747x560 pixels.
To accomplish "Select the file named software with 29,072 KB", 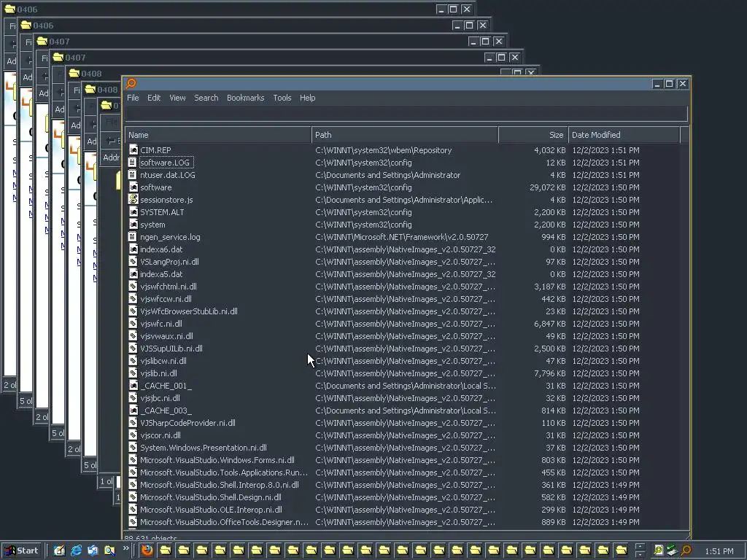I will tap(156, 187).
